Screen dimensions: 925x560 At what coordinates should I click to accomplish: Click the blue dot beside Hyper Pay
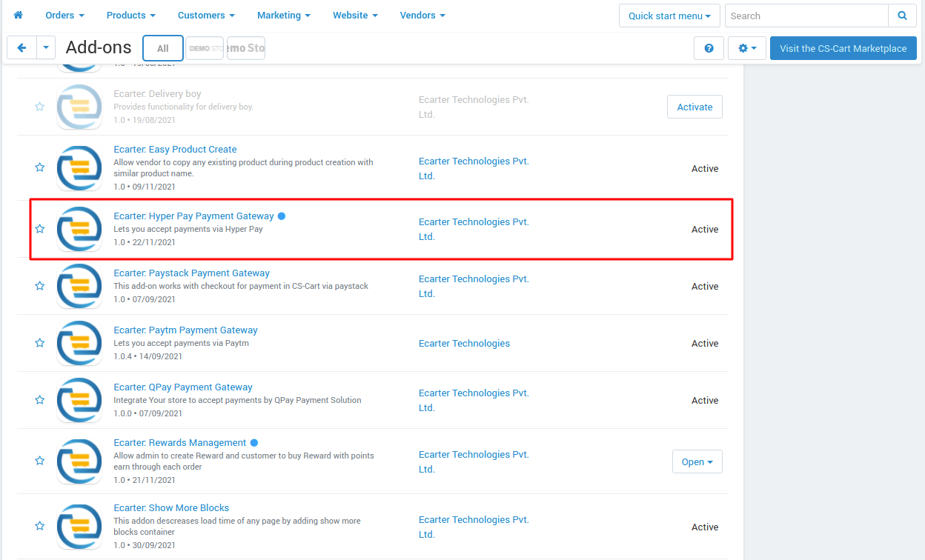pos(282,216)
